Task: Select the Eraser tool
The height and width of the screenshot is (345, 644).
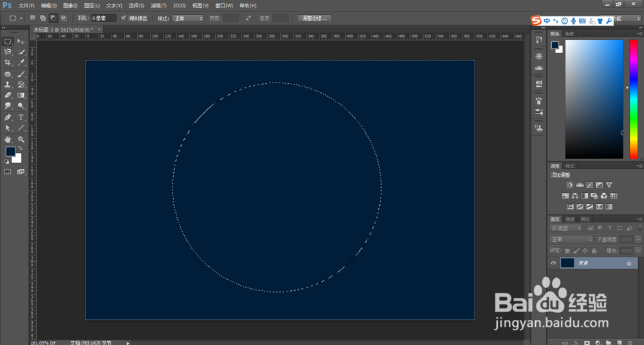Action: [7, 95]
